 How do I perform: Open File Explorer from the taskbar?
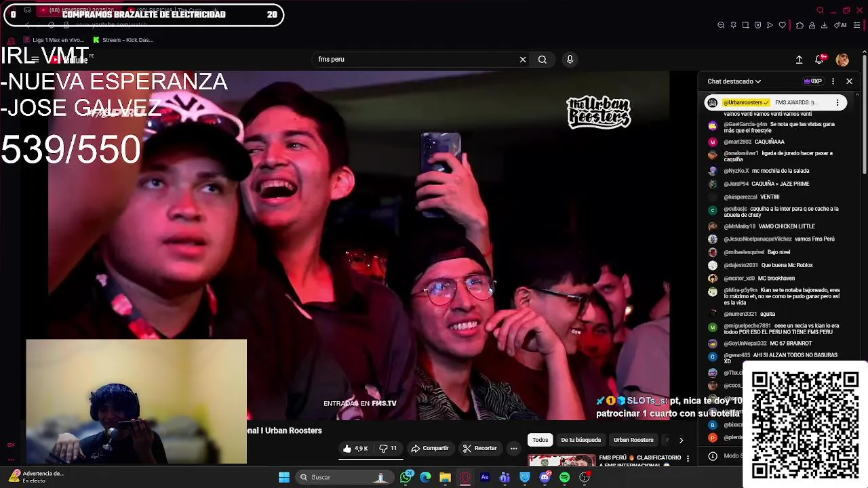tap(445, 477)
